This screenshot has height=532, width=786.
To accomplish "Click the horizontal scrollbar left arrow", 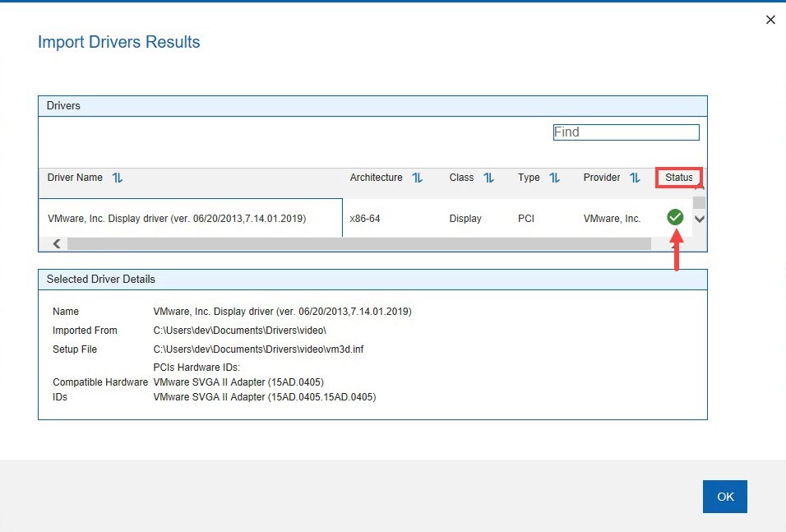I will click(57, 243).
